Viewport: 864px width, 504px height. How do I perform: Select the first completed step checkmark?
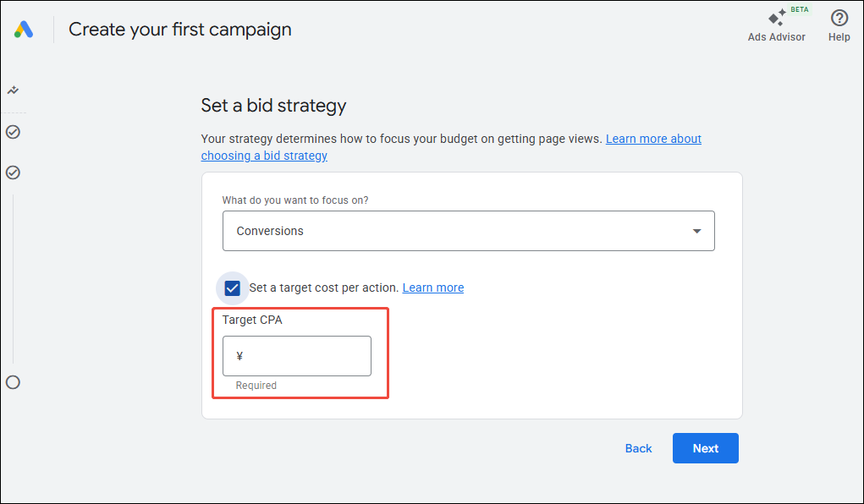pyautogui.click(x=13, y=131)
